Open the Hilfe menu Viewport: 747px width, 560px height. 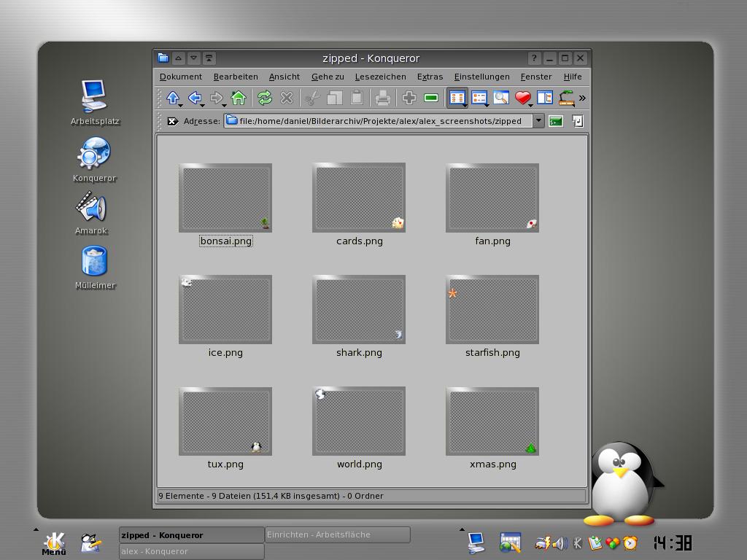(x=572, y=77)
